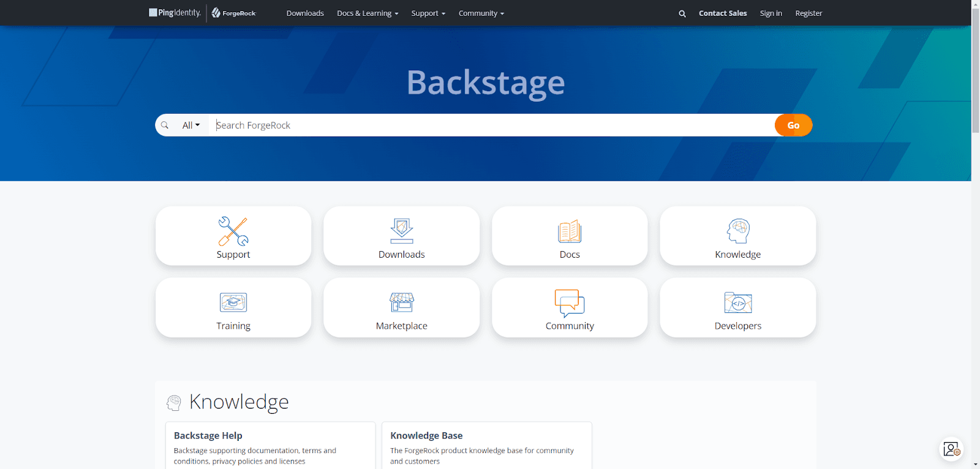The image size is (980, 469).
Task: Click the magnifier icon in search bar
Action: click(x=165, y=125)
